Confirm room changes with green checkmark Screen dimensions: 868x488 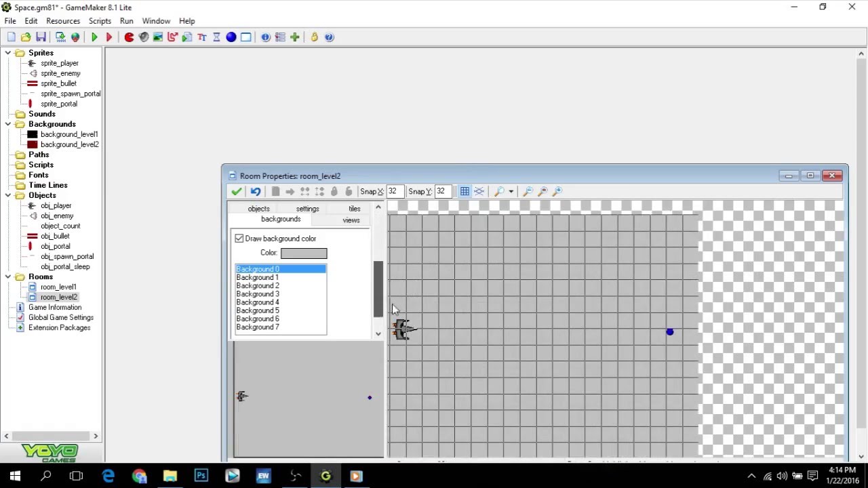tap(236, 192)
